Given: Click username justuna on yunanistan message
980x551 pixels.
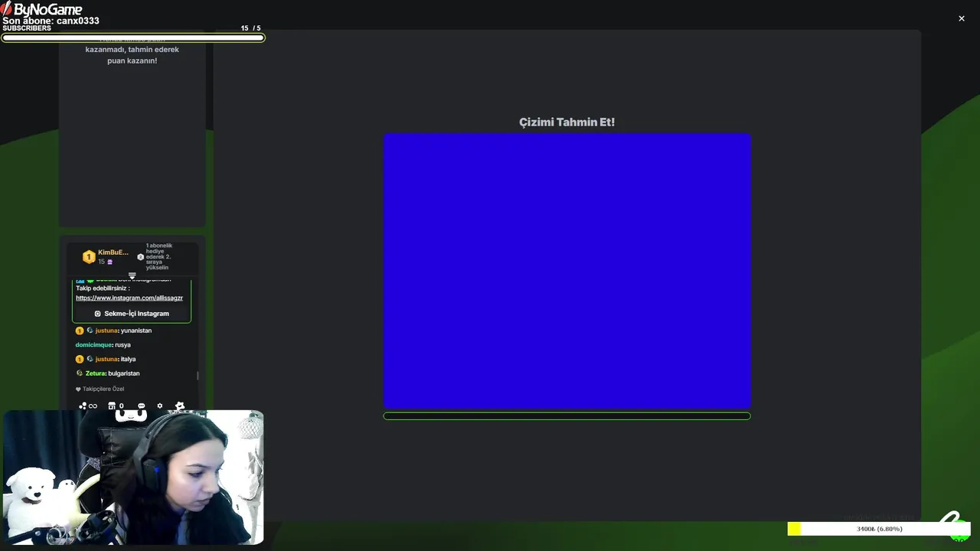Looking at the screenshot, I should coord(106,331).
